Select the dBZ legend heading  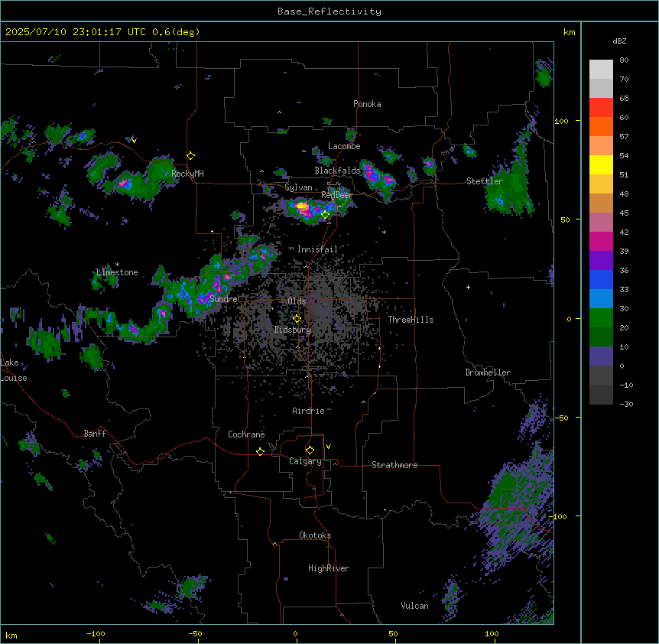[619, 41]
